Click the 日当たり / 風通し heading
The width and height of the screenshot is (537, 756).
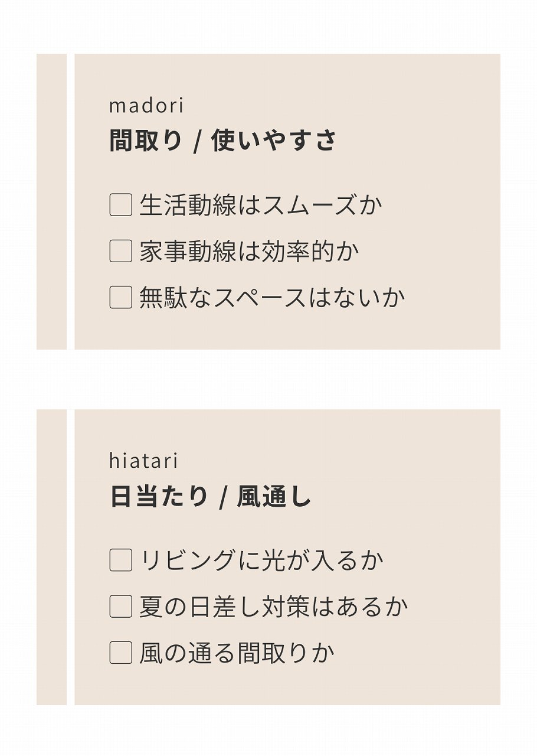tap(210, 496)
